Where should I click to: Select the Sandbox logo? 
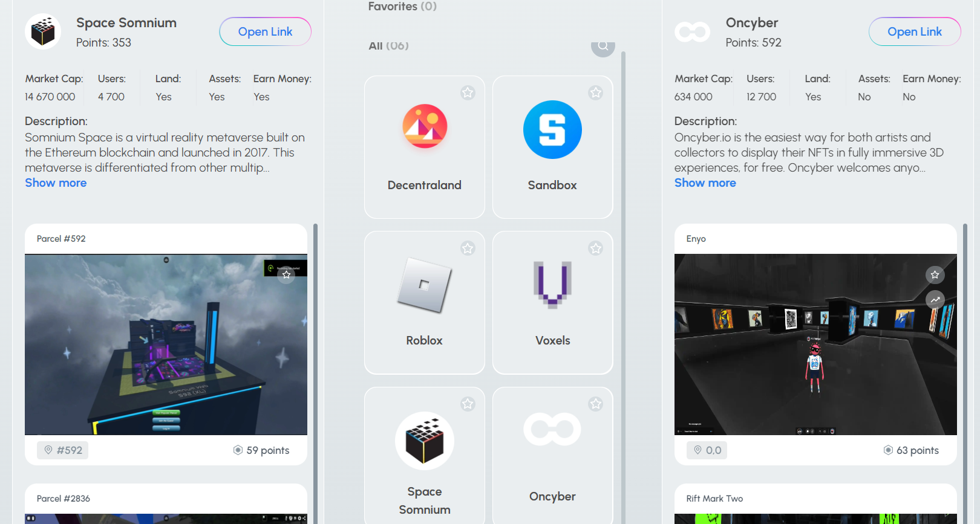point(552,129)
